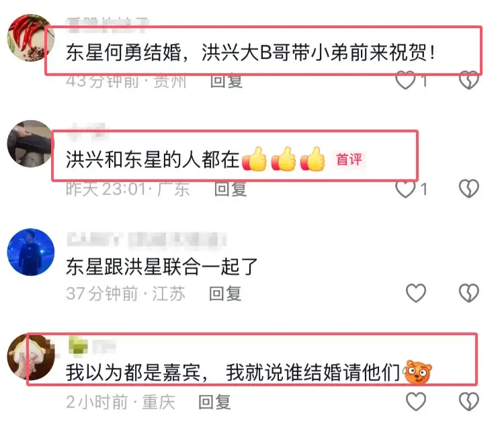Like the 江苏 comment about 东星跟洪星
This screenshot has height=448, width=500.
[x=416, y=293]
